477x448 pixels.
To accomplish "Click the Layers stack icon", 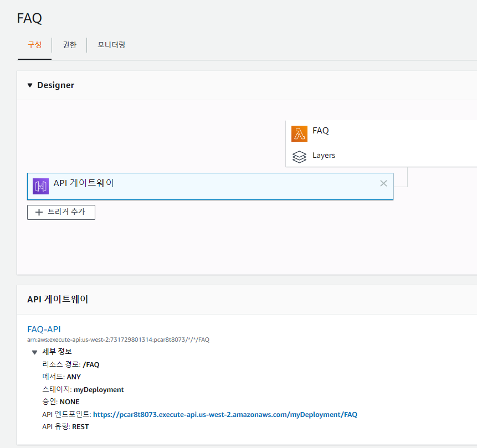I will pyautogui.click(x=299, y=157).
